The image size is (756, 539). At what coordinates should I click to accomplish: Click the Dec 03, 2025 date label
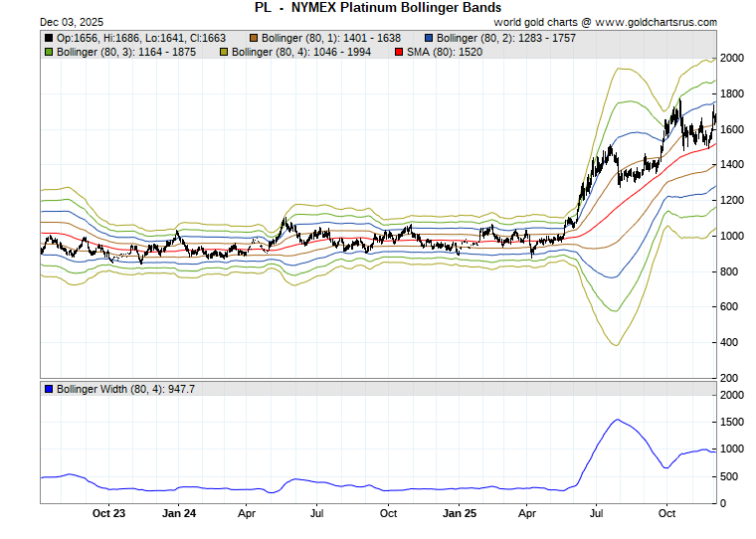tap(46, 21)
